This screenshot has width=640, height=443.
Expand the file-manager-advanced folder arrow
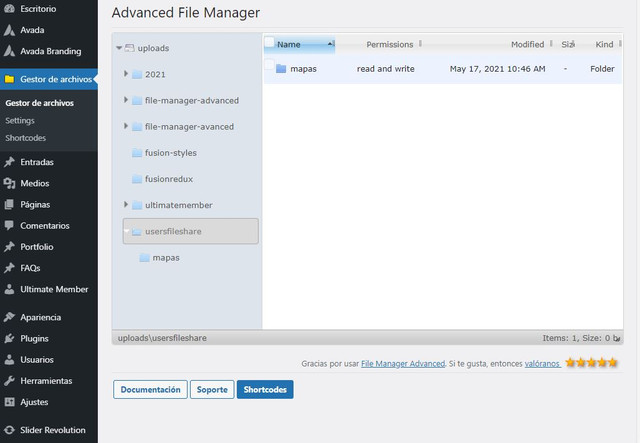(126, 100)
